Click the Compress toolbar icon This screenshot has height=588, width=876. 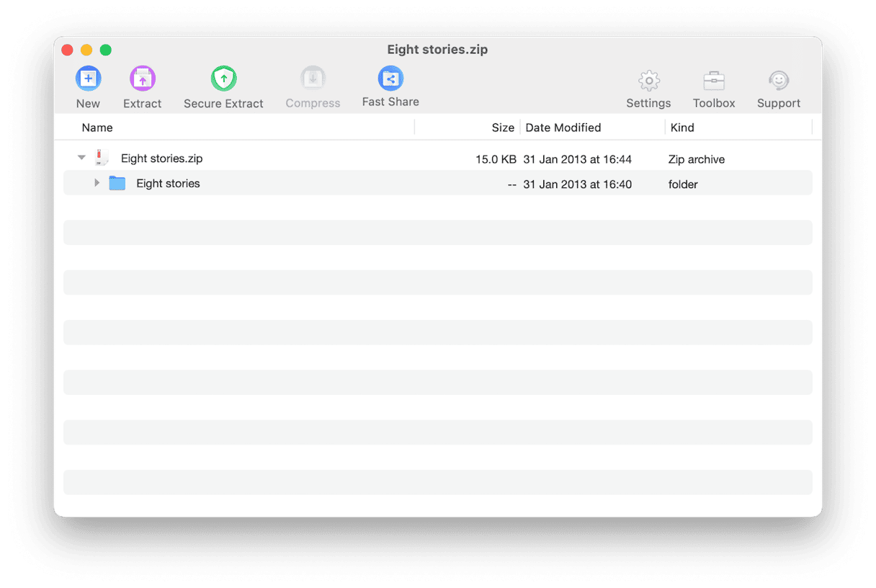click(313, 79)
